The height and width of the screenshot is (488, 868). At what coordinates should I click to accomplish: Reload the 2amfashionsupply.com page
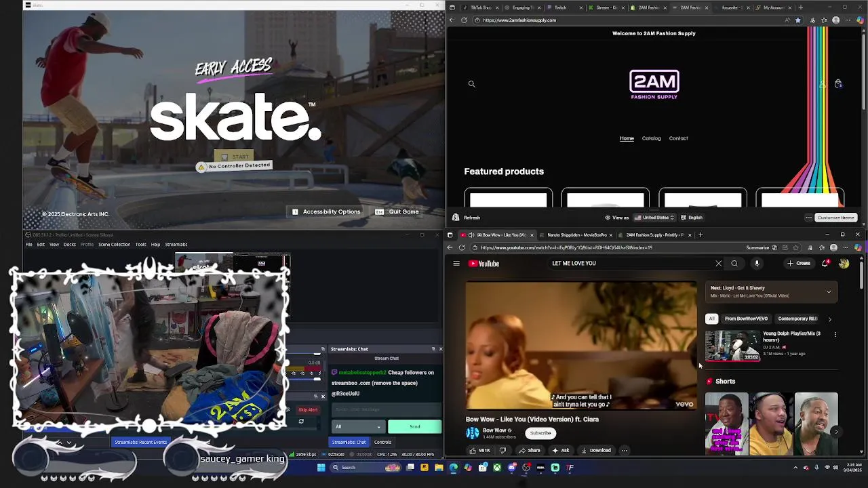464,20
